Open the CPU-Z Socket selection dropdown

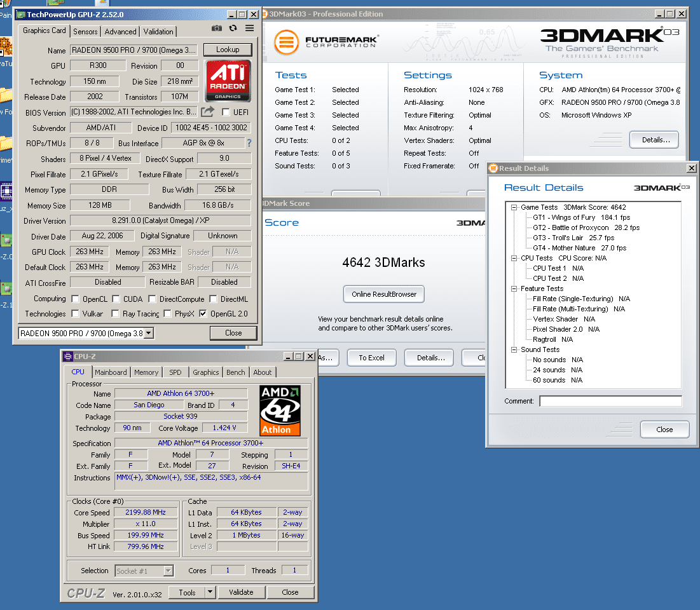(x=168, y=571)
